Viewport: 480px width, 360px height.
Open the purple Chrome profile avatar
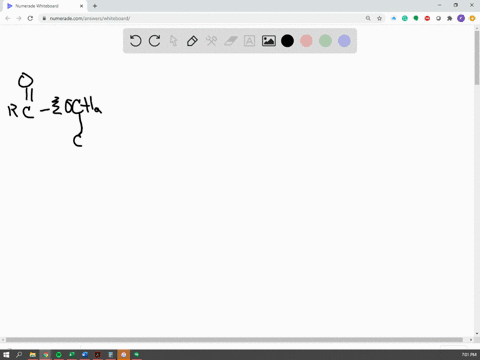(x=461, y=18)
